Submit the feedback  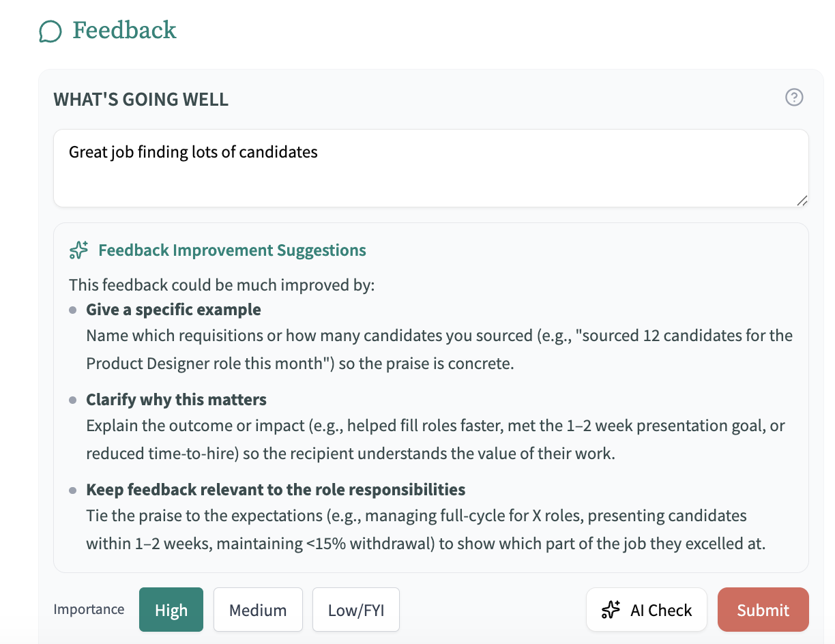pyautogui.click(x=763, y=610)
